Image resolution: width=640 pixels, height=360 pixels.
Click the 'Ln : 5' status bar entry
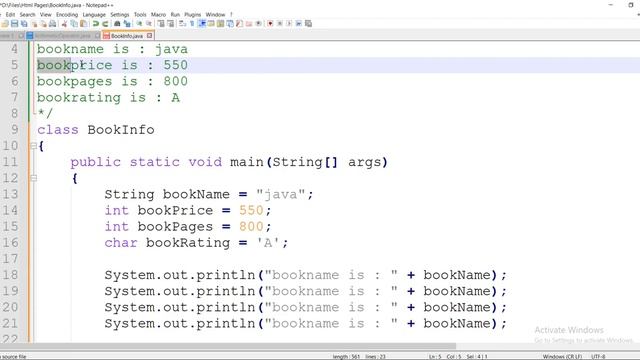[x=435, y=357]
